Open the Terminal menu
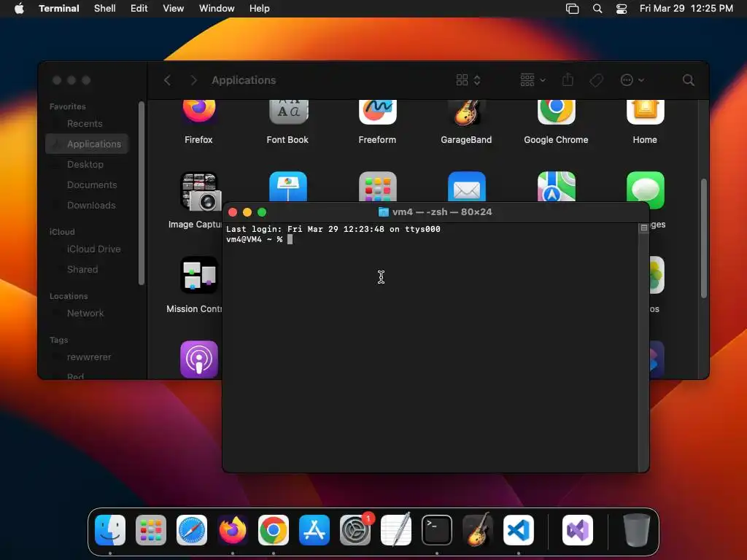 [58, 9]
